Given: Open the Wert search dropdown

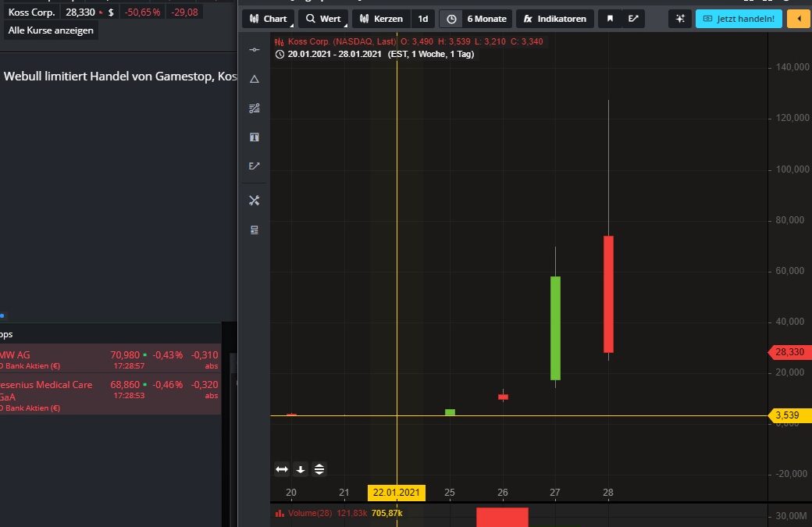Looking at the screenshot, I should [x=322, y=19].
